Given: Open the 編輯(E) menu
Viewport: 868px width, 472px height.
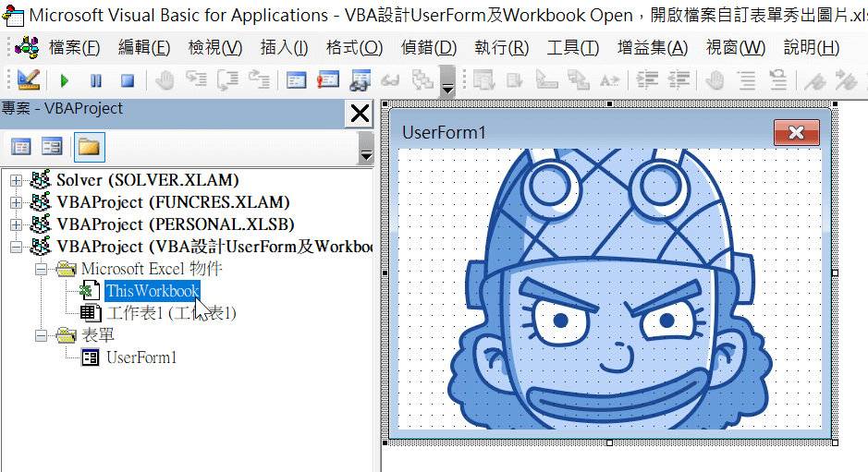Looking at the screenshot, I should pyautogui.click(x=144, y=48).
